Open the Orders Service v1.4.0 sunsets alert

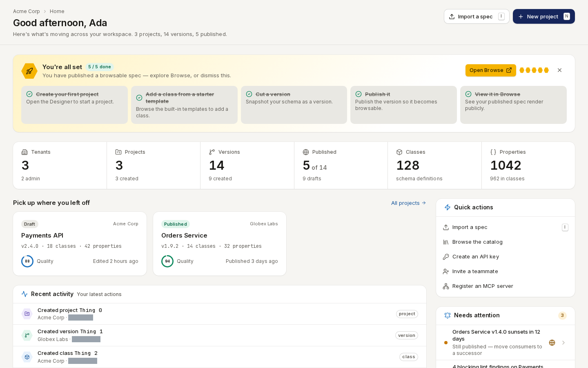coord(506,343)
